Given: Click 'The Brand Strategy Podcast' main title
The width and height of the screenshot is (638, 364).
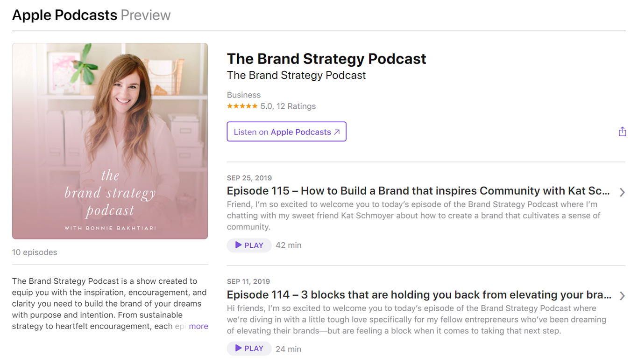Looking at the screenshot, I should coord(326,59).
